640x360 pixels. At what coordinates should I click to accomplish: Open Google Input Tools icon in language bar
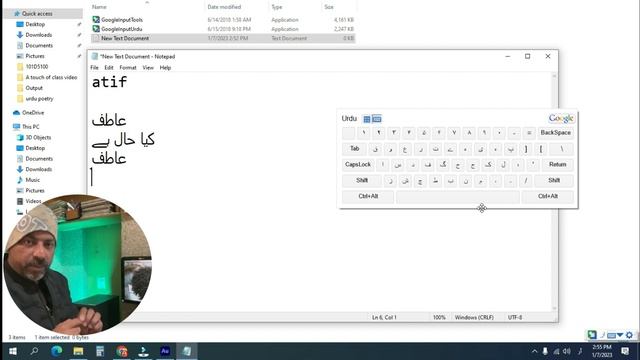592,335
